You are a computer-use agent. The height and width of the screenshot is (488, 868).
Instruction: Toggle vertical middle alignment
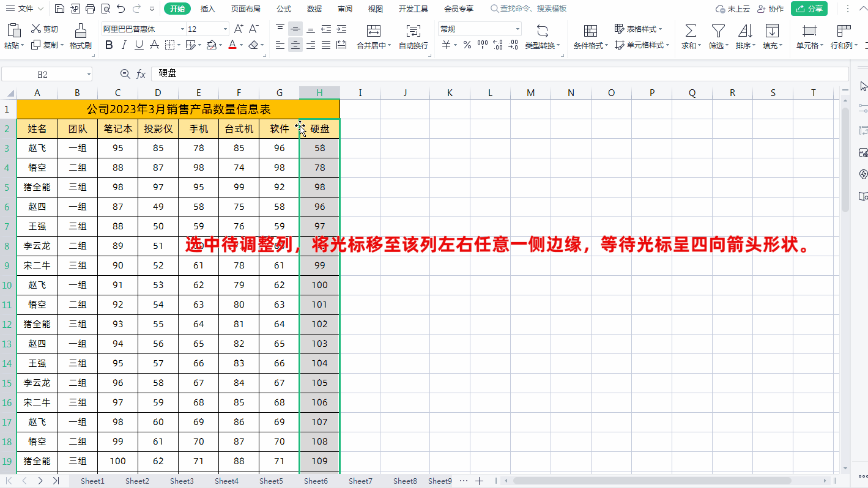pos(295,29)
